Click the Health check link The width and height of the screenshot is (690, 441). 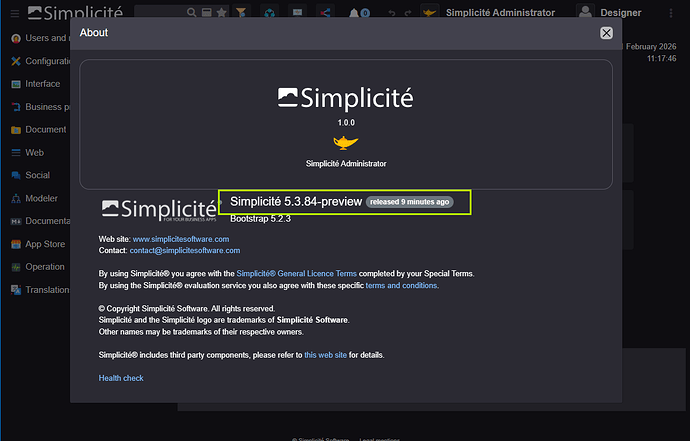coord(121,378)
